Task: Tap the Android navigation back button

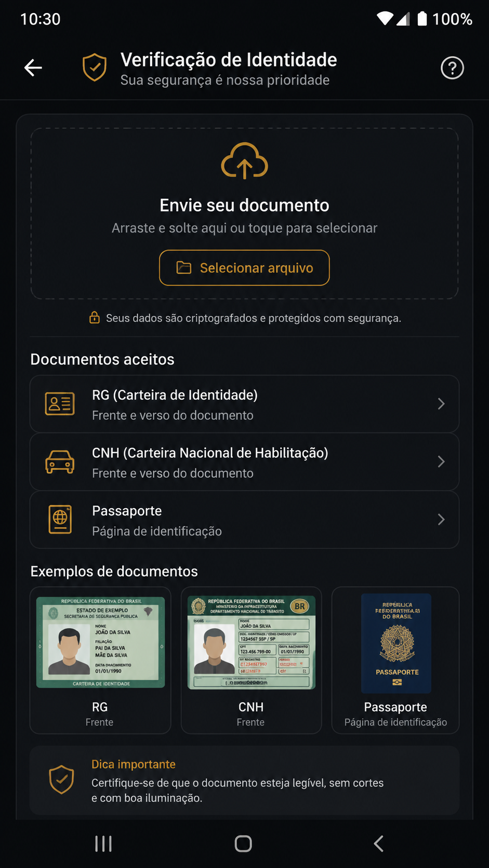Action: click(x=379, y=844)
